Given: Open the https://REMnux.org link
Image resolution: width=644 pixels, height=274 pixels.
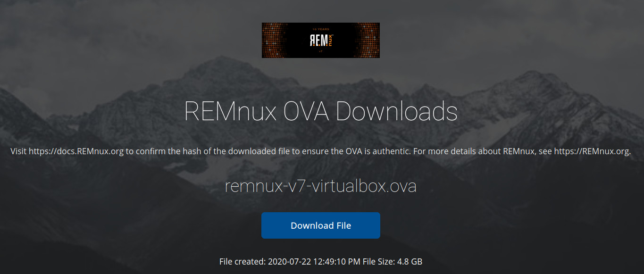Looking at the screenshot, I should (x=592, y=151).
